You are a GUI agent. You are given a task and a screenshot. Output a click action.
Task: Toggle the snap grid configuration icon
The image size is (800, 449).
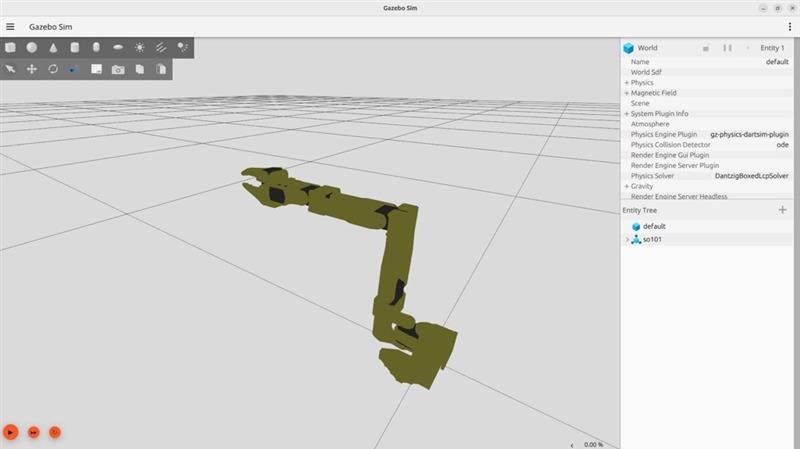(x=96, y=69)
